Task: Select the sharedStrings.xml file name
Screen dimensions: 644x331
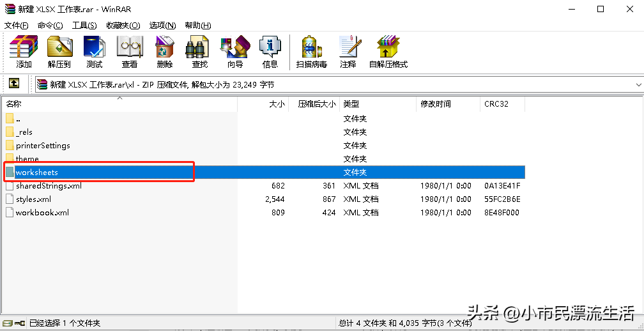Action: [x=49, y=185]
